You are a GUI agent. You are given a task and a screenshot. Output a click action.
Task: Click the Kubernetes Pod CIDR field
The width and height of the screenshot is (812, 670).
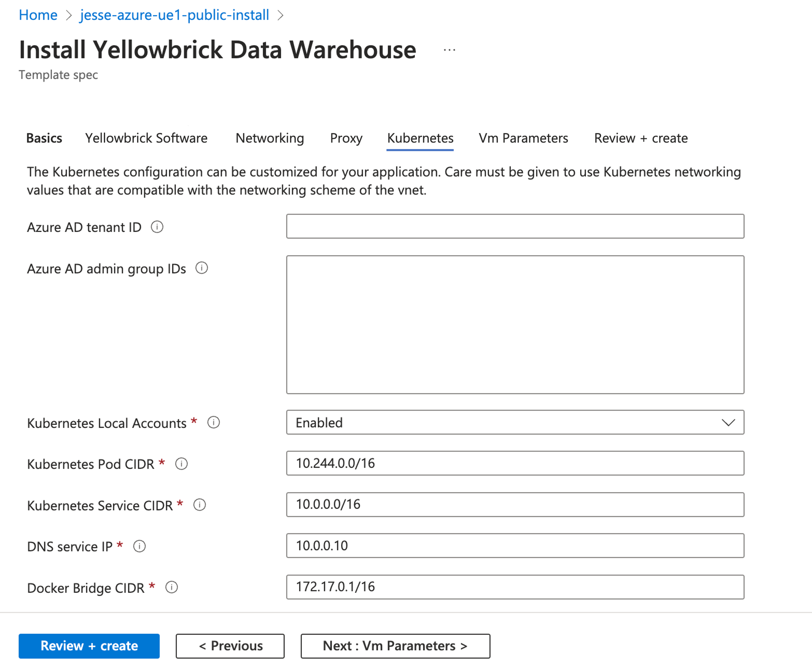515,463
